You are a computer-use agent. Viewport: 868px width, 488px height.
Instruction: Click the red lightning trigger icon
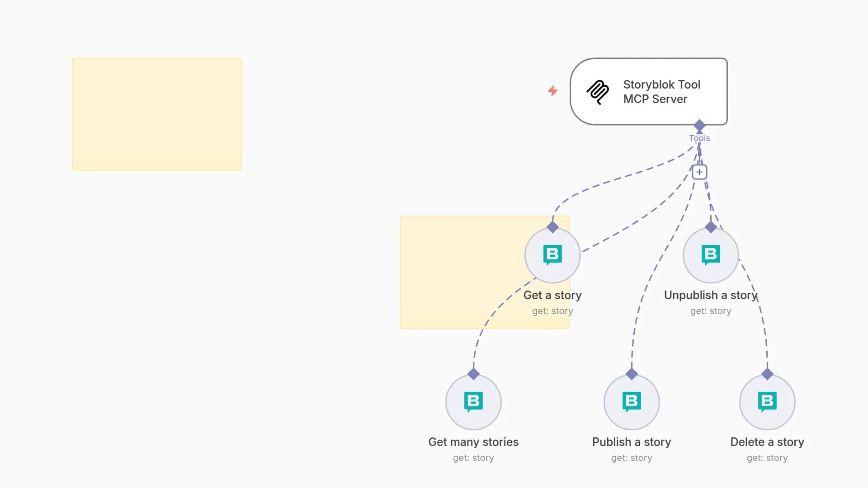click(x=552, y=91)
